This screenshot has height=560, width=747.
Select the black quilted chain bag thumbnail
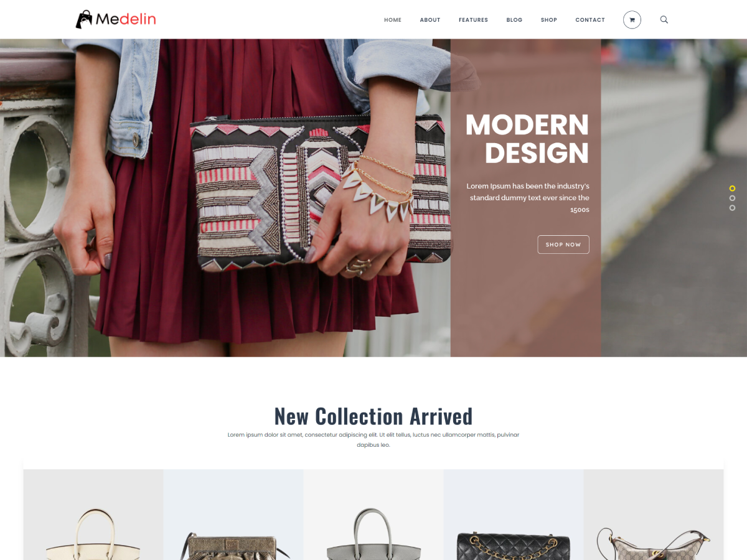514,515
